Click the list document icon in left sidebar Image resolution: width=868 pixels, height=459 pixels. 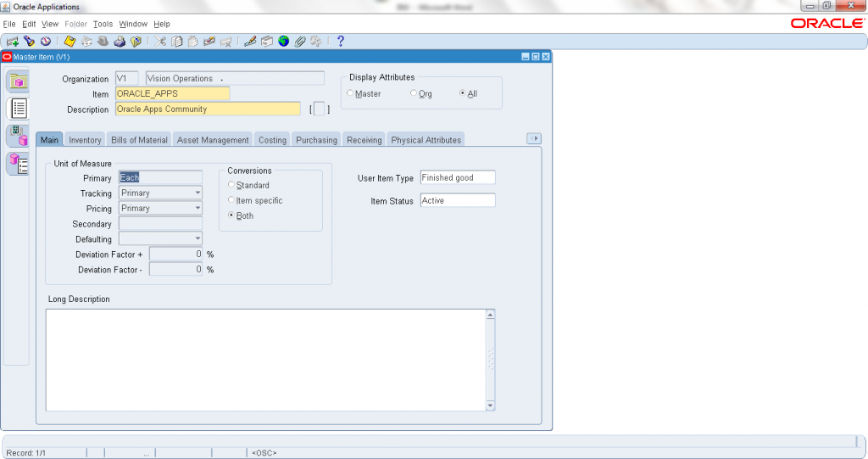click(18, 109)
